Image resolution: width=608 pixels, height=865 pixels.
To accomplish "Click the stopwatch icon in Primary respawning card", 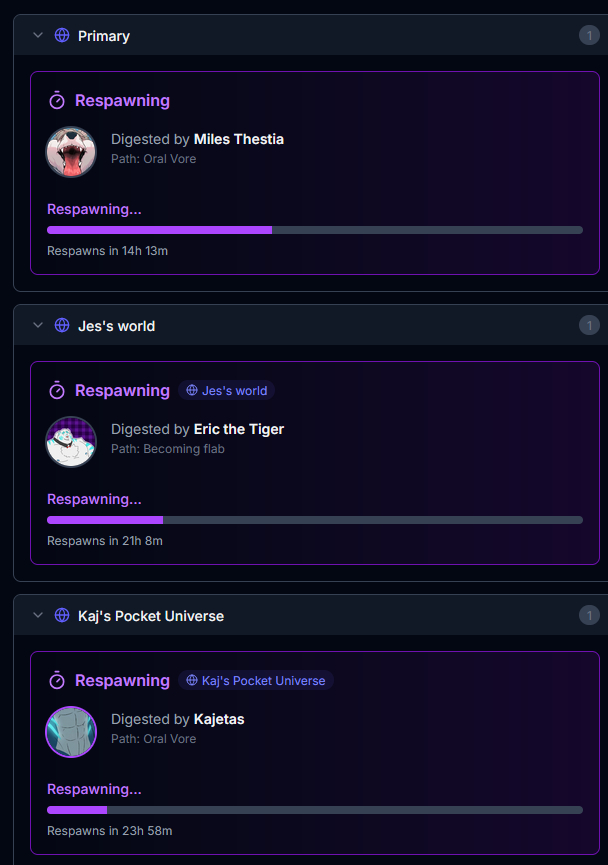I will click(x=57, y=100).
